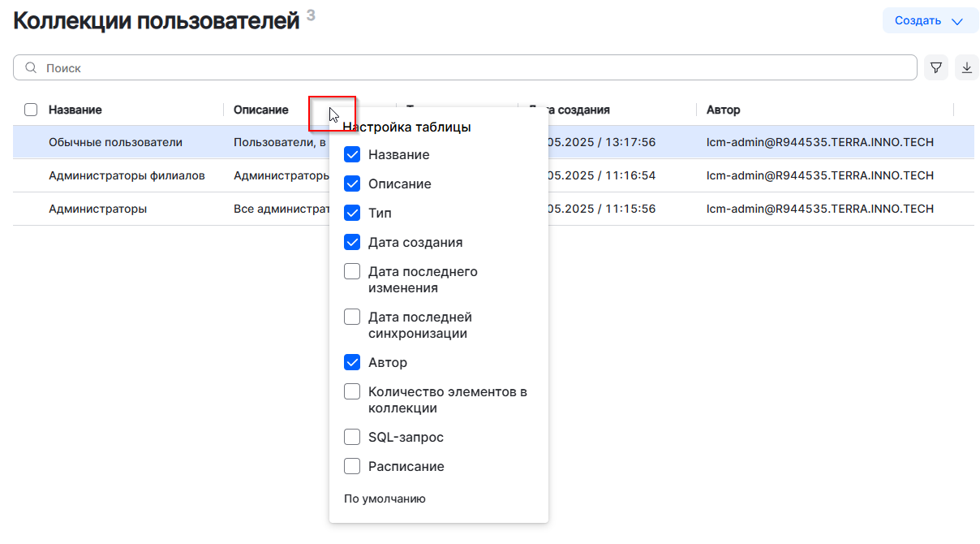
Task: Uncheck the Описание column checkbox
Action: [x=352, y=184]
